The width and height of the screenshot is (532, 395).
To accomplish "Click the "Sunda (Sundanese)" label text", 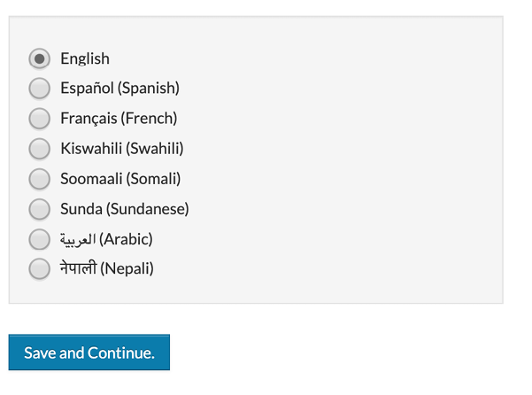I will point(125,209).
